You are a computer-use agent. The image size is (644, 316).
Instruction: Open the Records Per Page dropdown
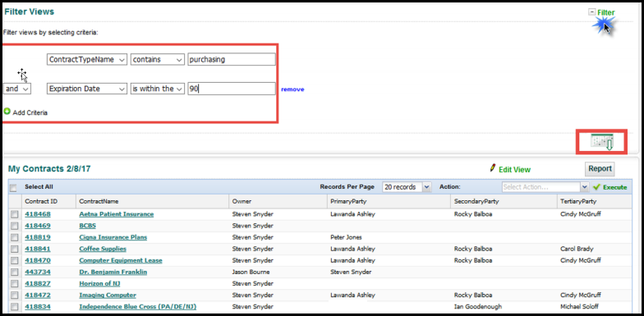(x=407, y=187)
